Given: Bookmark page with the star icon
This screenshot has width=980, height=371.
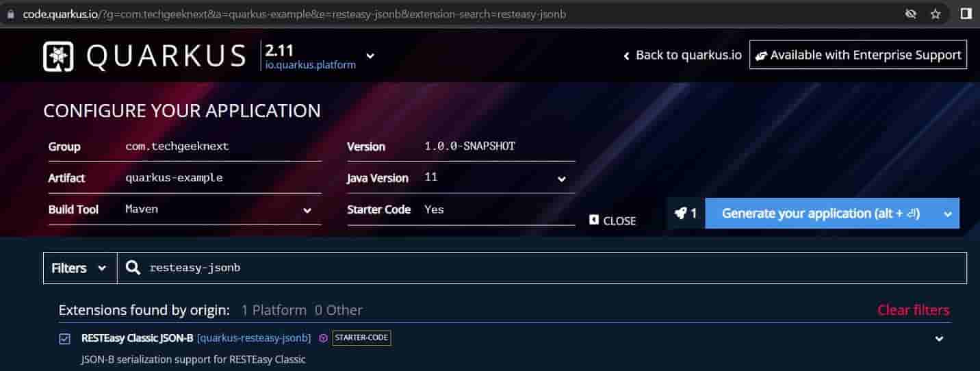Looking at the screenshot, I should click(936, 14).
